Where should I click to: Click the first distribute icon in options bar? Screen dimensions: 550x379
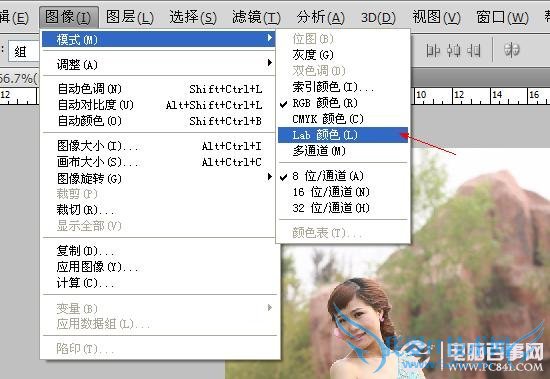pos(434,51)
